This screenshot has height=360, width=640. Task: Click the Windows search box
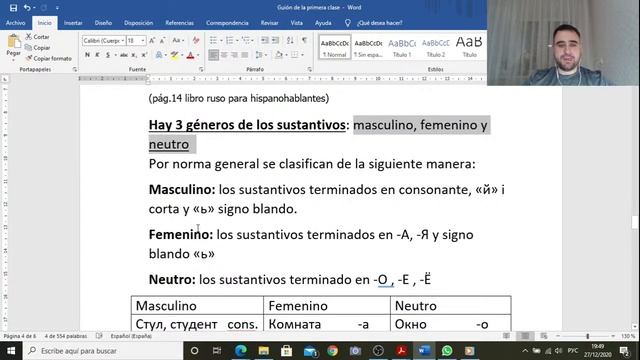[103, 351]
